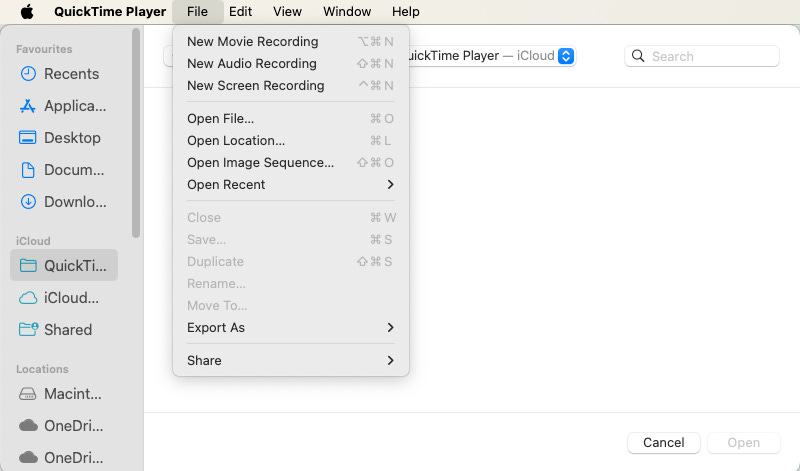Expand the Share submenu
800x471 pixels.
pyautogui.click(x=291, y=360)
